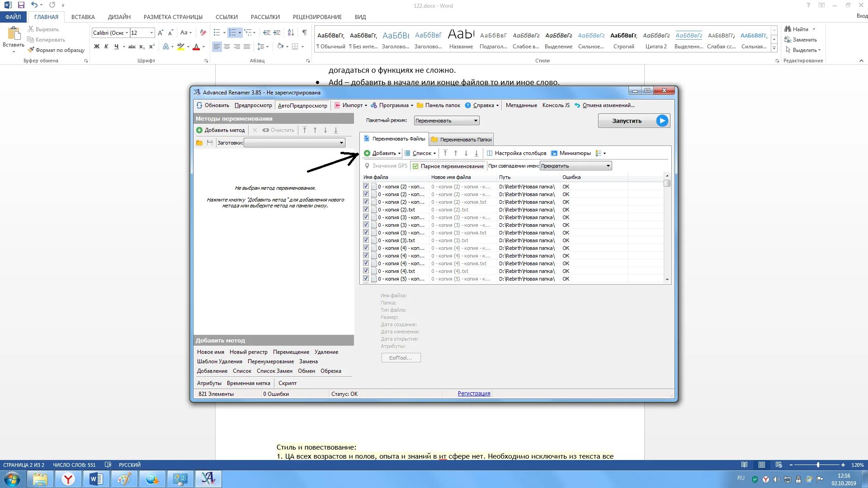The width and height of the screenshot is (868, 488).
Task: Click the Bold (Ж) formatting icon
Action: pyautogui.click(x=96, y=47)
